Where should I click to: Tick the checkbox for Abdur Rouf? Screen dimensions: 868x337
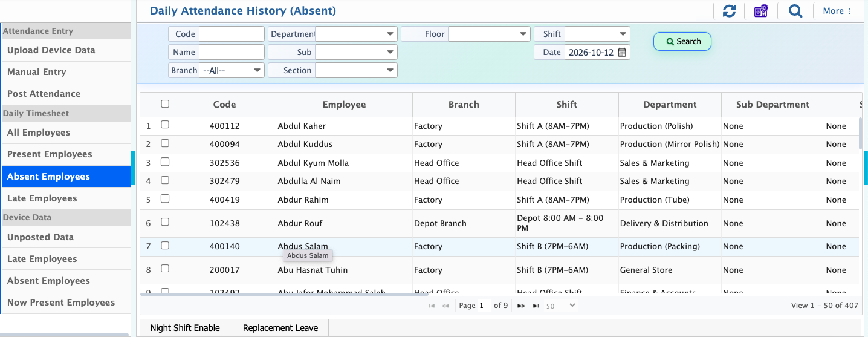coord(165,223)
